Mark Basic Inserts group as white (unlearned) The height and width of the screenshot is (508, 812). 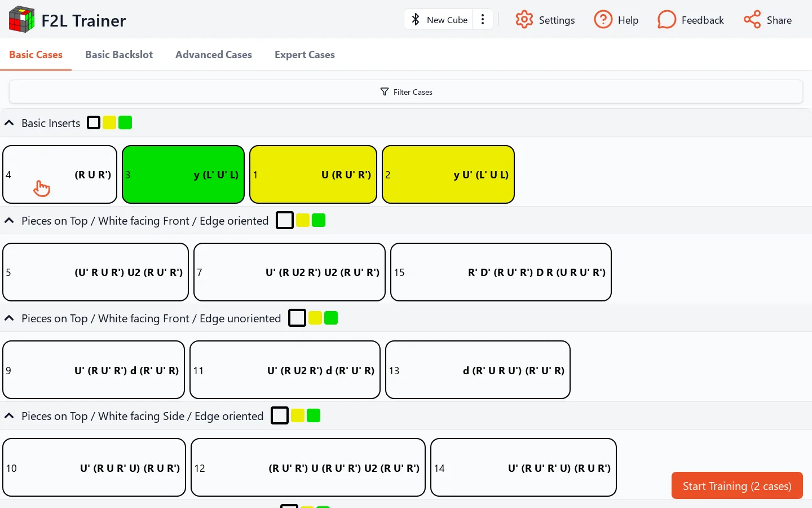[x=94, y=122]
